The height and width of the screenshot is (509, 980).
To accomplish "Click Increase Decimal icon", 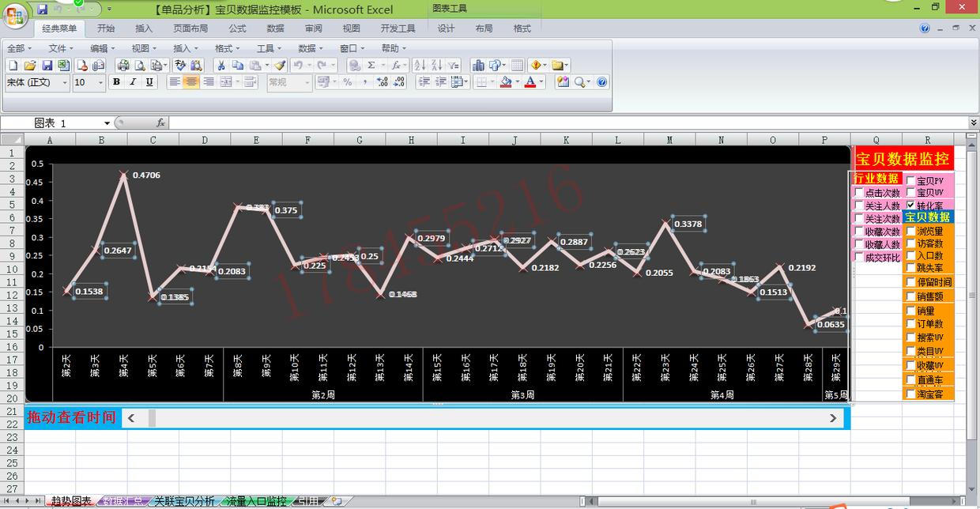I will [382, 82].
